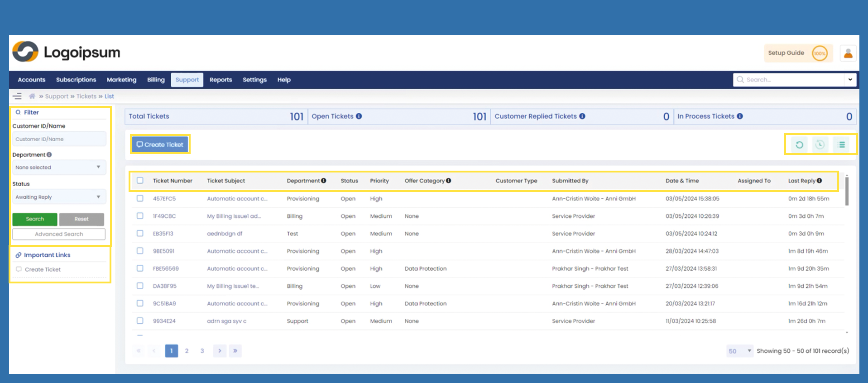Click info icon beside Open Tickets
Image resolution: width=868 pixels, height=383 pixels.
coord(359,116)
